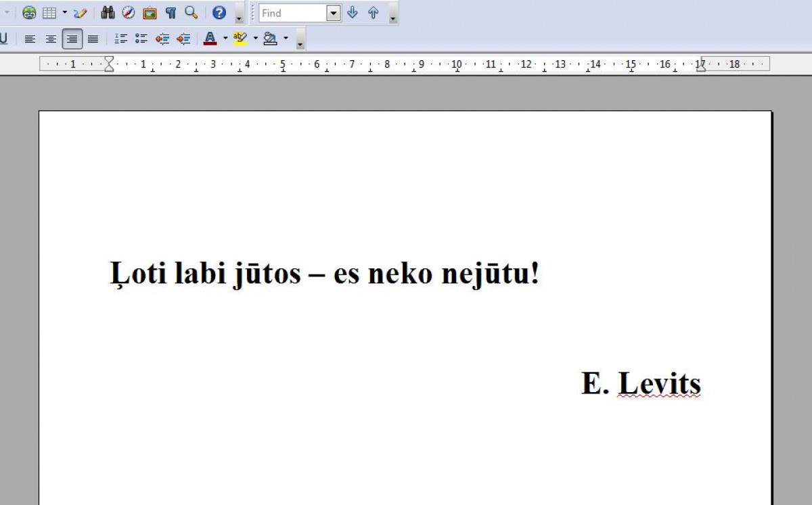Image resolution: width=812 pixels, height=505 pixels.
Task: Open the Gallery picture icon
Action: (x=150, y=13)
